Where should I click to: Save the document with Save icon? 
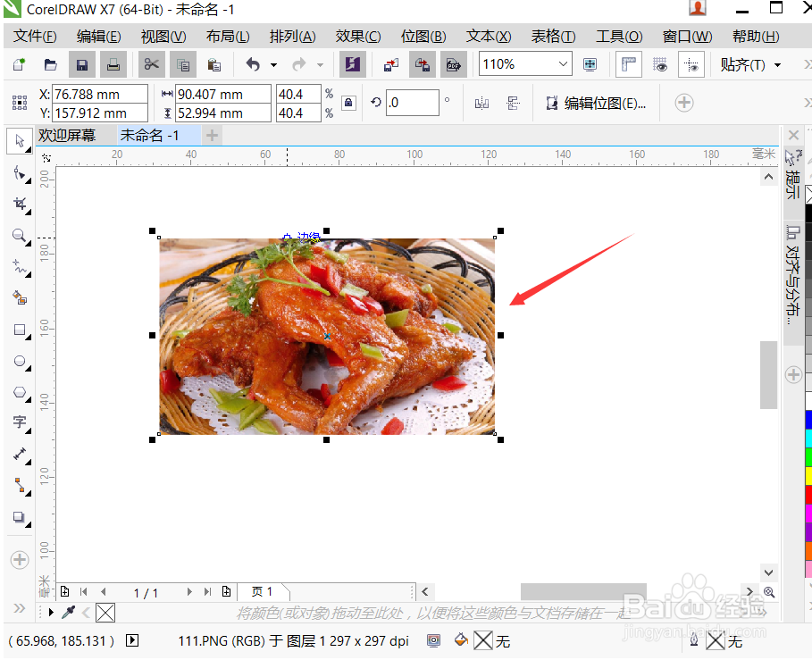click(x=82, y=64)
